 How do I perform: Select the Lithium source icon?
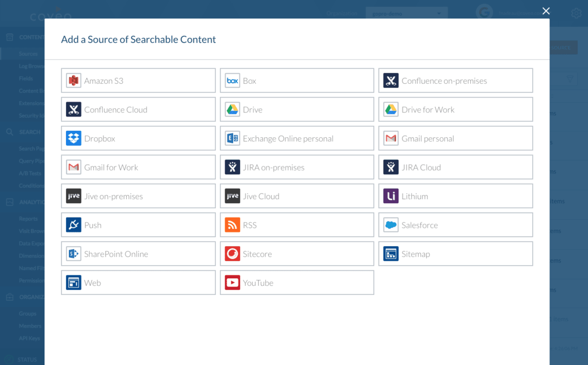pos(390,196)
